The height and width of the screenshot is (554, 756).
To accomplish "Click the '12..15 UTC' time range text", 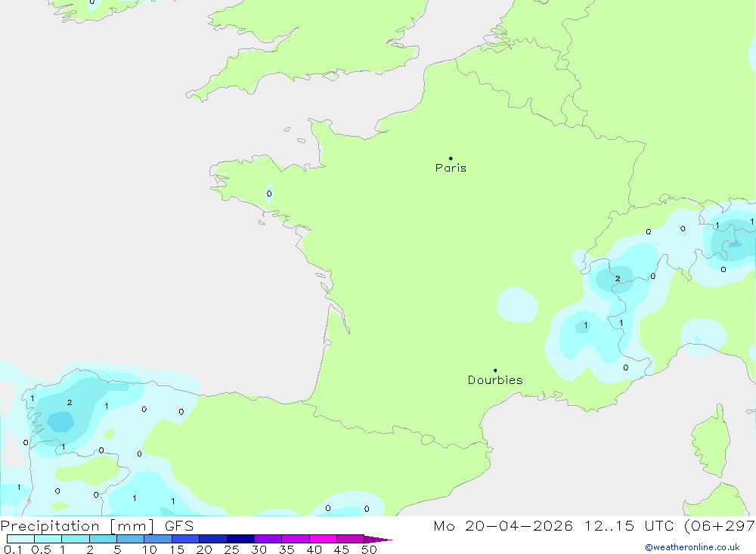I will tap(629, 525).
